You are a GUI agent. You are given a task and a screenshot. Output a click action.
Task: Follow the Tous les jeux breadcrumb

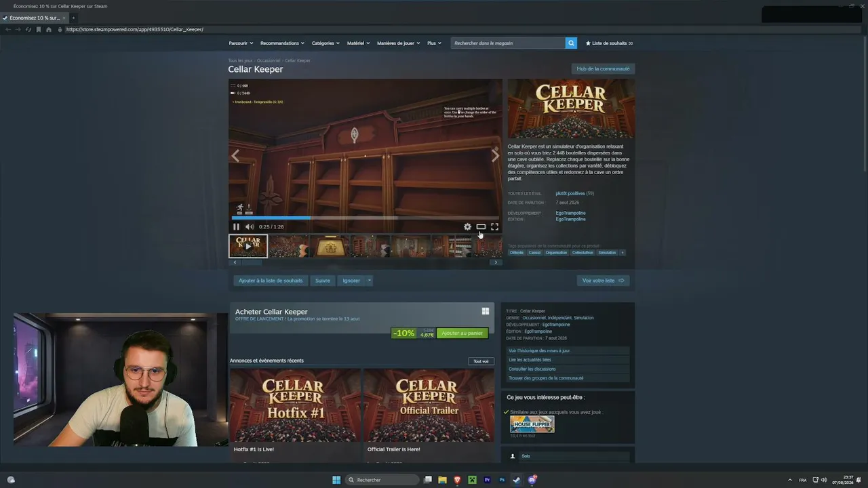pos(240,60)
